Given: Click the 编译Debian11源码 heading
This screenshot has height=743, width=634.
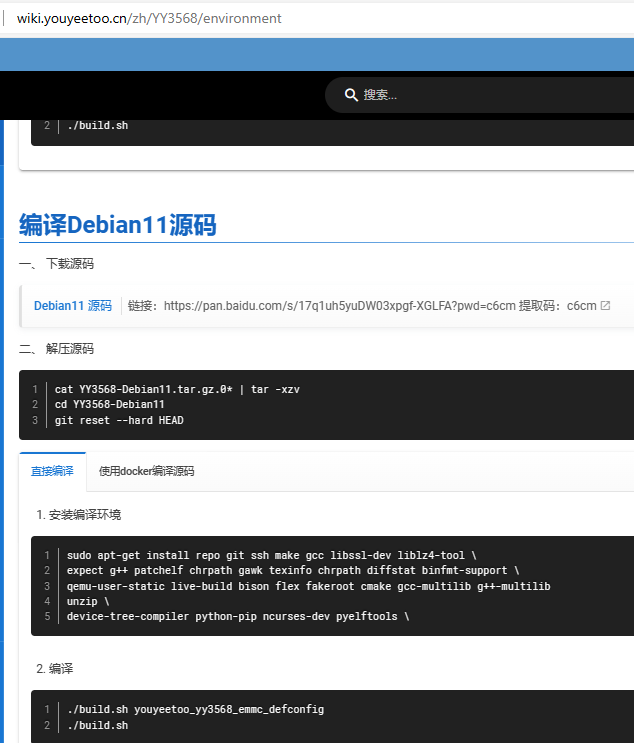Looking at the screenshot, I should tap(118, 225).
